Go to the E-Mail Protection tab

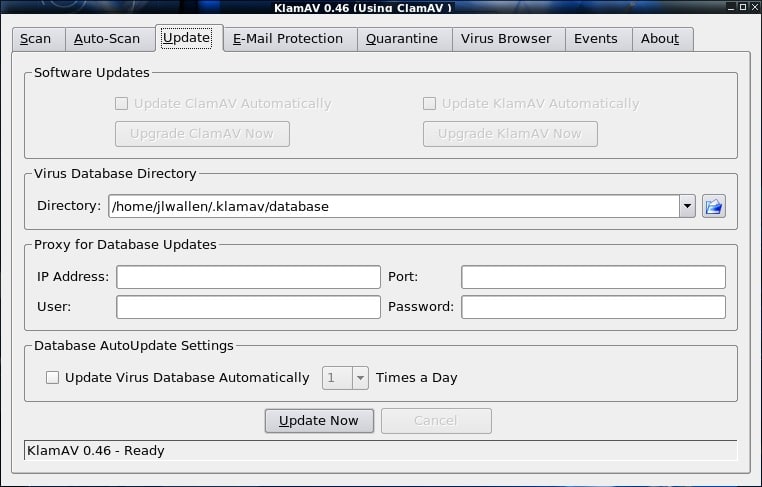tap(288, 39)
